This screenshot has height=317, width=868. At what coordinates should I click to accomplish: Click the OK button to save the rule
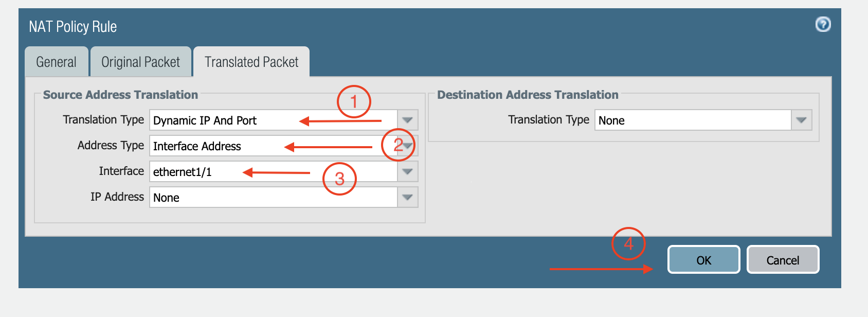(x=703, y=259)
